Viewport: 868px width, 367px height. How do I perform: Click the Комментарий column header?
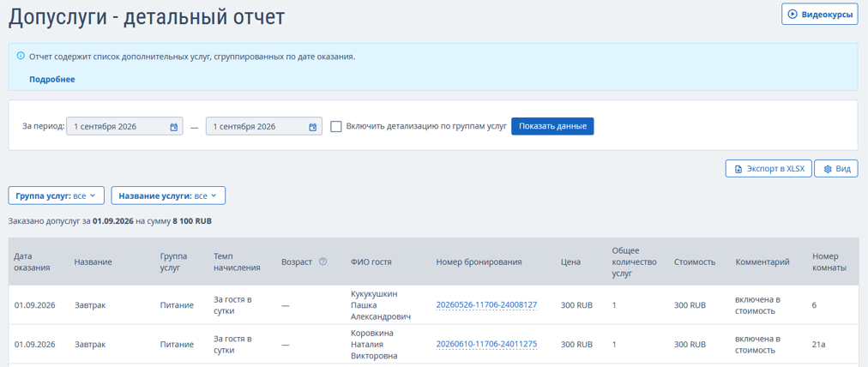763,262
